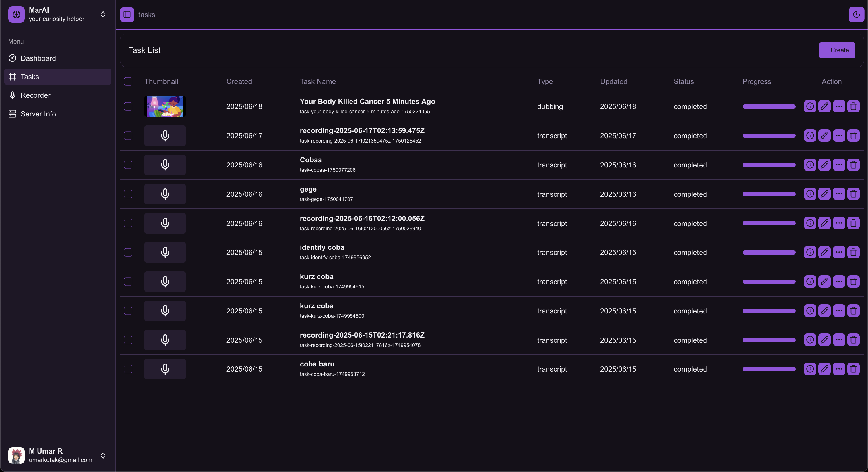This screenshot has width=868, height=472.
Task: Click the MarAI brain logo icon
Action: click(17, 14)
